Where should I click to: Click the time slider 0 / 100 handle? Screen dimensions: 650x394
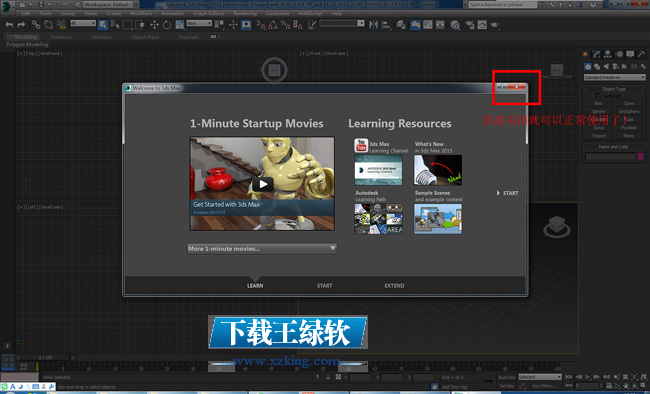[46, 357]
